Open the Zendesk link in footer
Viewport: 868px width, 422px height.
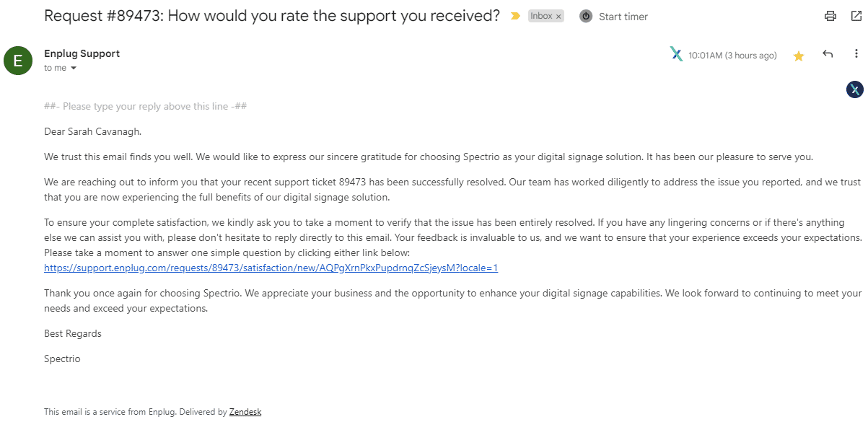pos(245,412)
